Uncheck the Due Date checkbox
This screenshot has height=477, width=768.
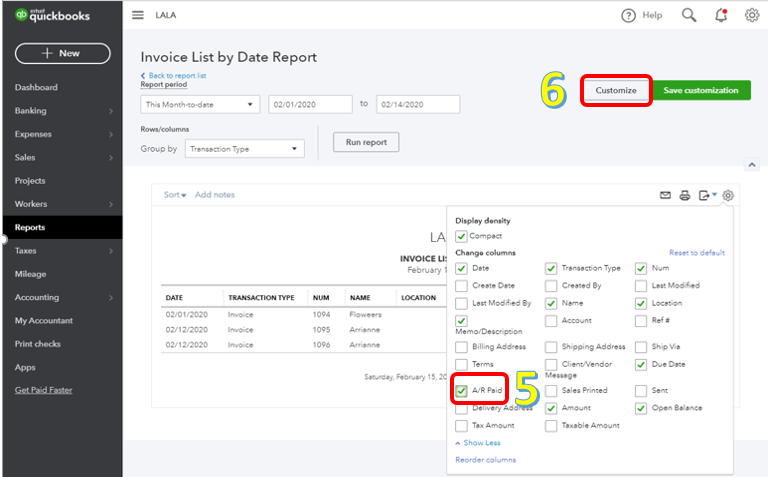pyautogui.click(x=641, y=365)
